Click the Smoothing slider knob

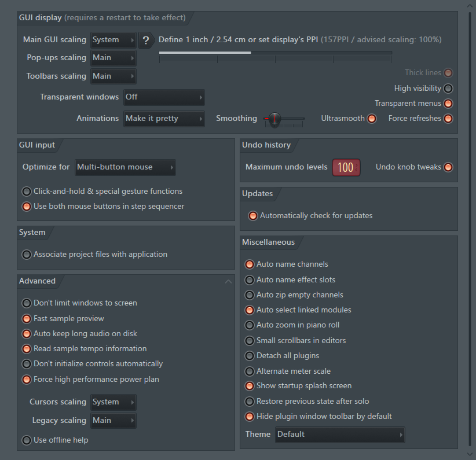pos(274,119)
